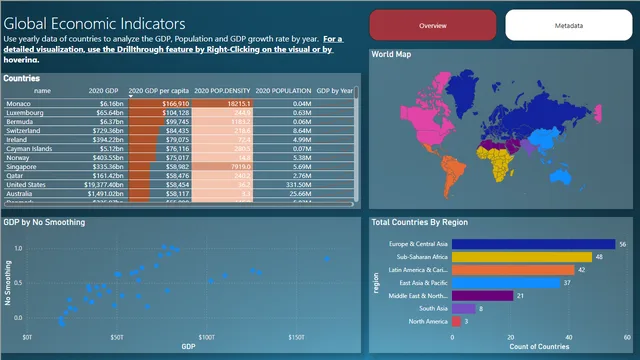
Task: Select the Luxembourg row name
Action: pos(24,113)
